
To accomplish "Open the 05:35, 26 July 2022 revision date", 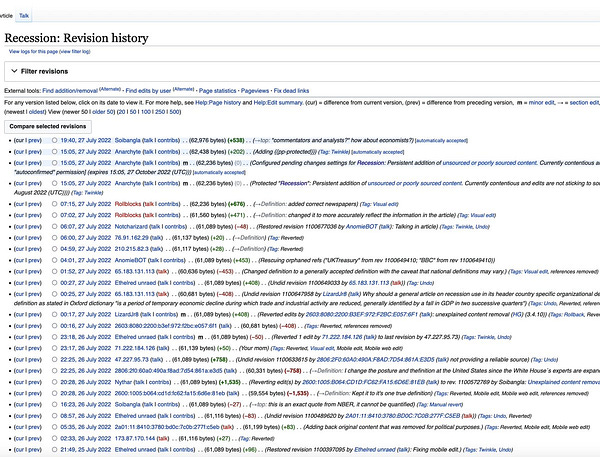I will [86, 427].
